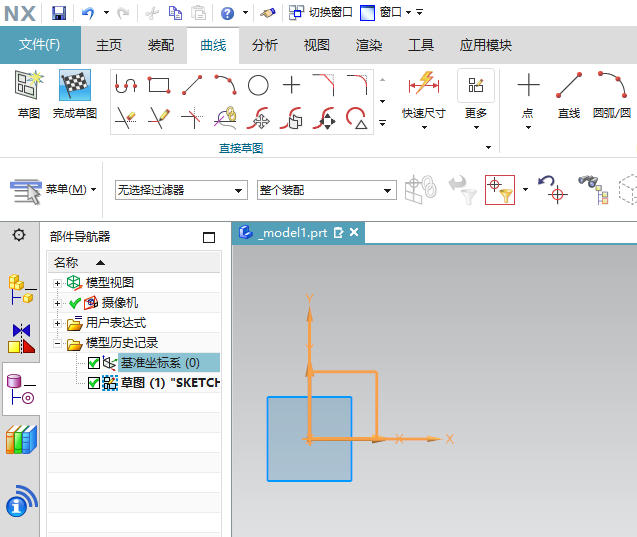Viewport: 637px width, 537px height.
Task: Uncheck the 草图 (1) SKETCH checkbox
Action: (x=94, y=383)
